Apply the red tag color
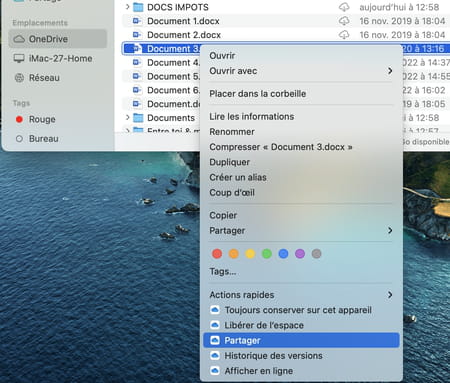The image size is (450, 383). 217,254
